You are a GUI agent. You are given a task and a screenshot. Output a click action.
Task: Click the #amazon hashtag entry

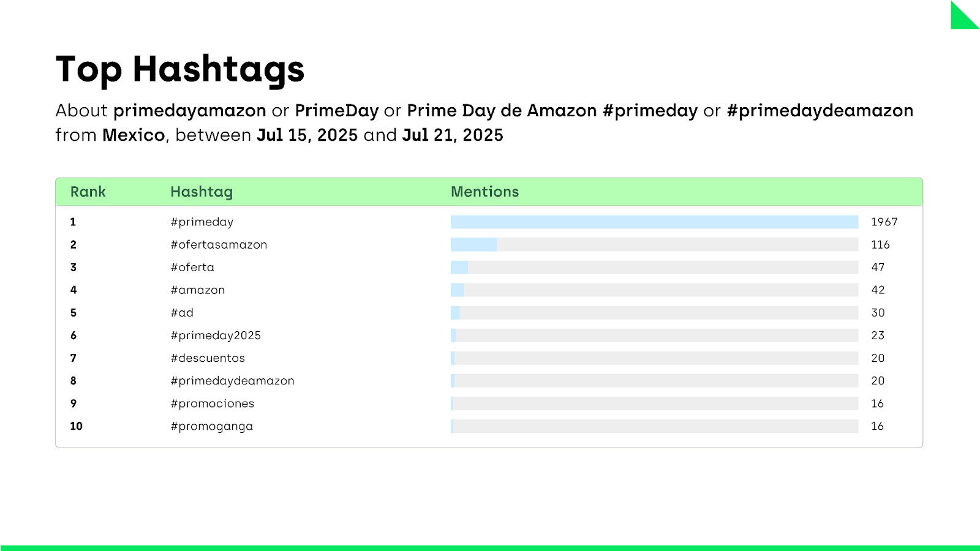tap(197, 290)
